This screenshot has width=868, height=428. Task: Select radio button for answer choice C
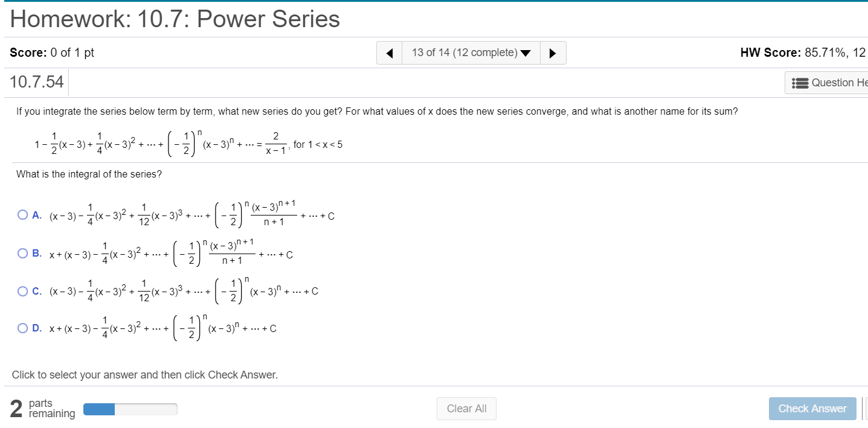(22, 290)
